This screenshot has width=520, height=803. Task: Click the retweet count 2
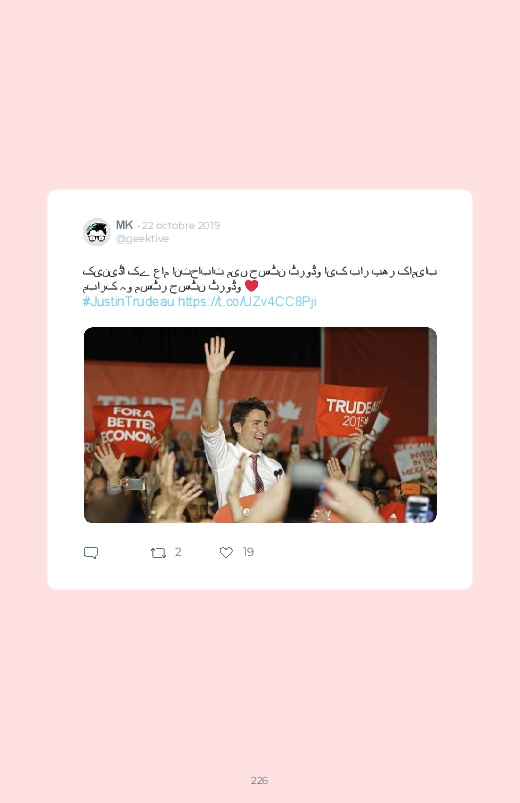pos(178,552)
